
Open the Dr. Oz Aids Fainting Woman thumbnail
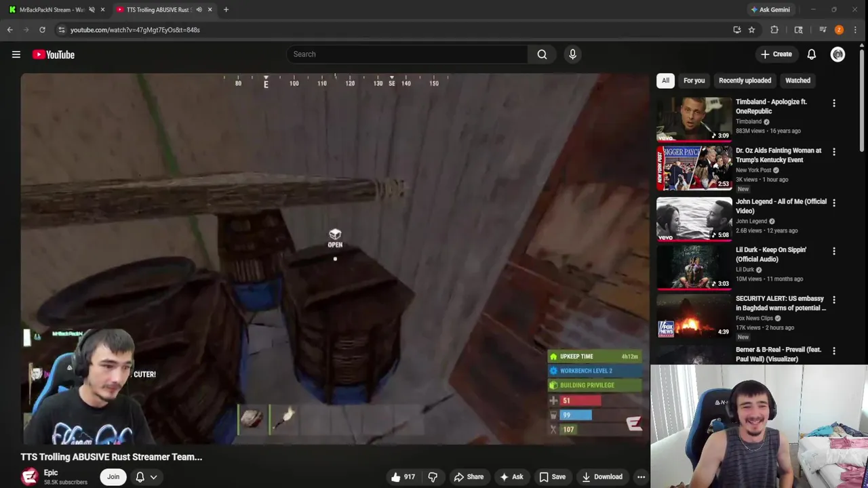[694, 167]
